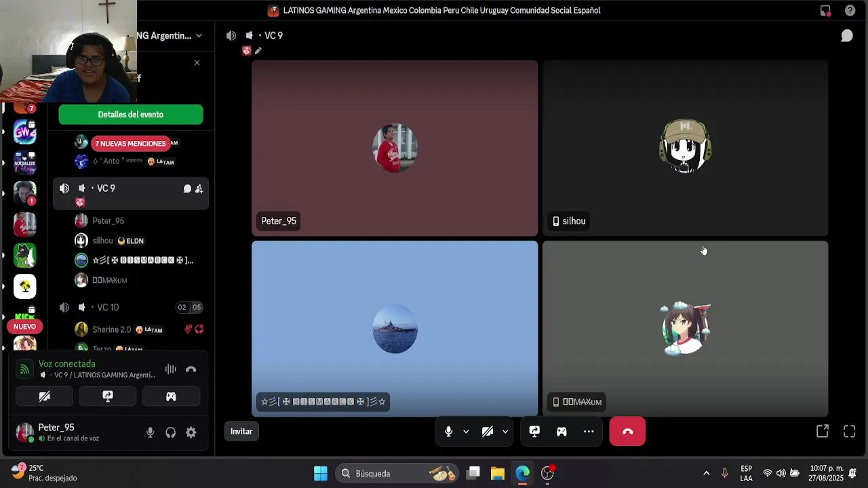Click the NUEVO unread indicator pill
Screen dimensions: 868x488
25,327
